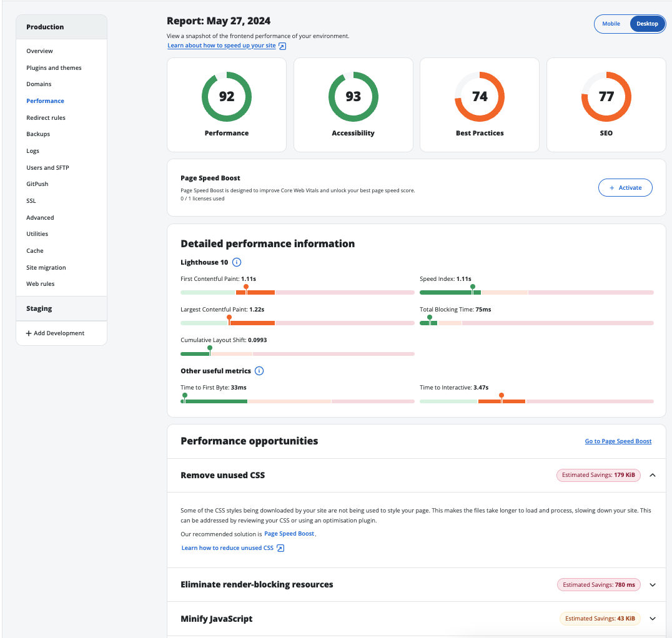Click the Lighthouse 10 info icon

pos(237,263)
